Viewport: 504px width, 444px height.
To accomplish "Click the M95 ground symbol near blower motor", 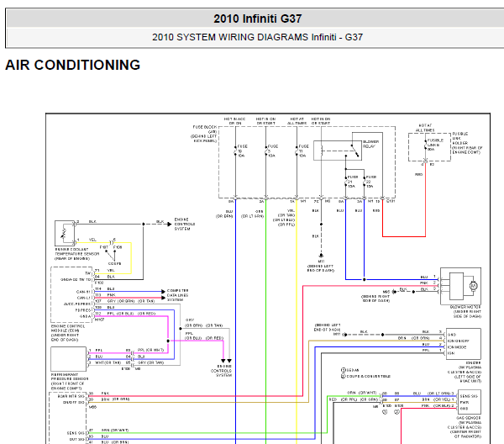I will pyautogui.click(x=394, y=292).
